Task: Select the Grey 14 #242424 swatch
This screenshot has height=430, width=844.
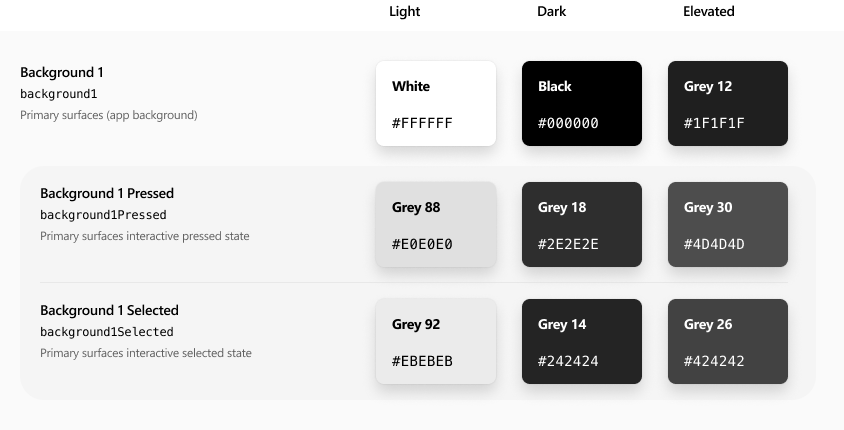Action: pos(582,341)
